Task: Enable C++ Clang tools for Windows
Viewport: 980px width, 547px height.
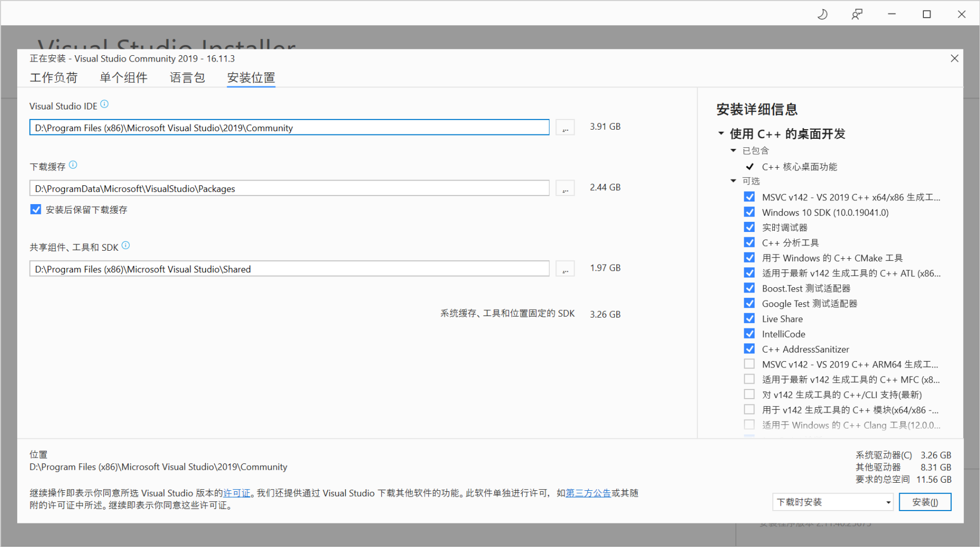Action: tap(749, 424)
